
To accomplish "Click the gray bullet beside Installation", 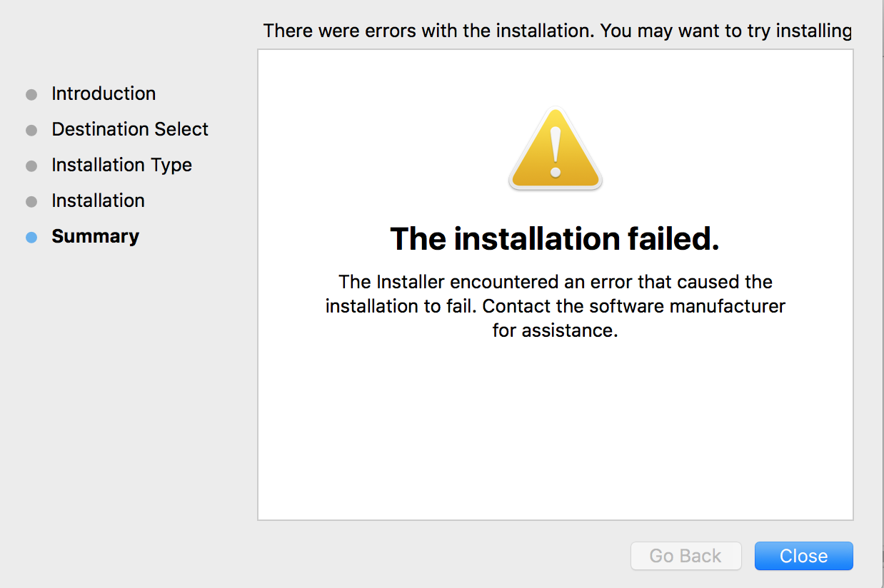I will (x=31, y=201).
